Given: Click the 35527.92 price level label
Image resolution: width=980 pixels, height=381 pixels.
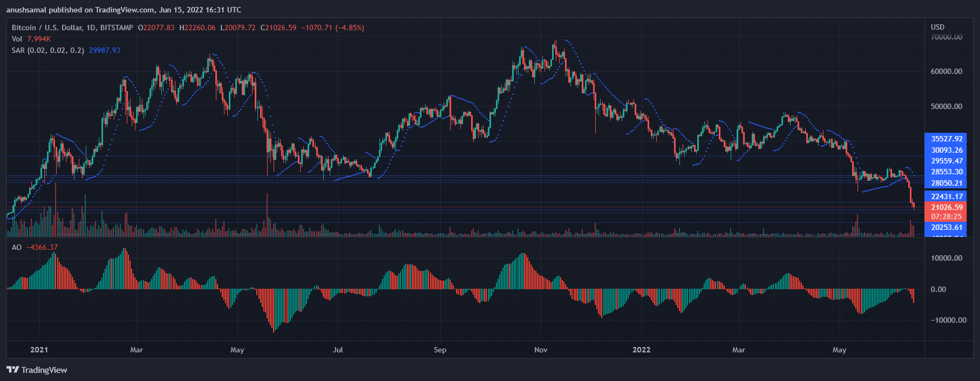Looking at the screenshot, I should pos(945,139).
